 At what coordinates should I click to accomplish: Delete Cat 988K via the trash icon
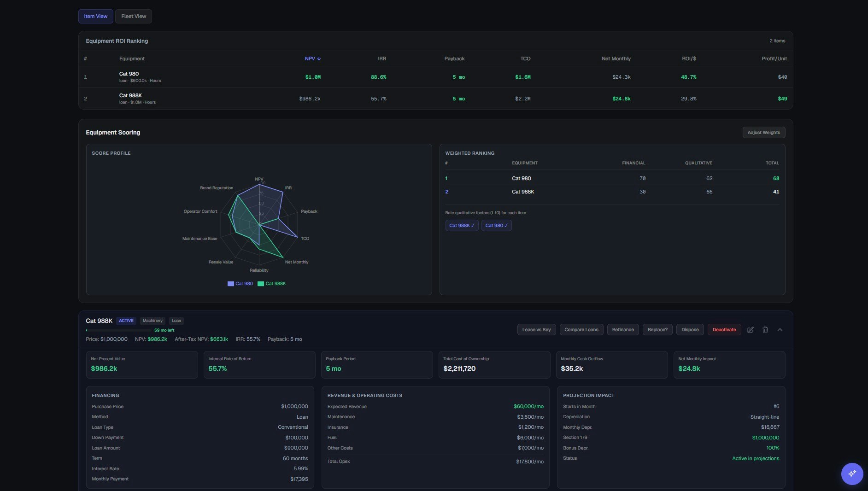[x=765, y=330]
